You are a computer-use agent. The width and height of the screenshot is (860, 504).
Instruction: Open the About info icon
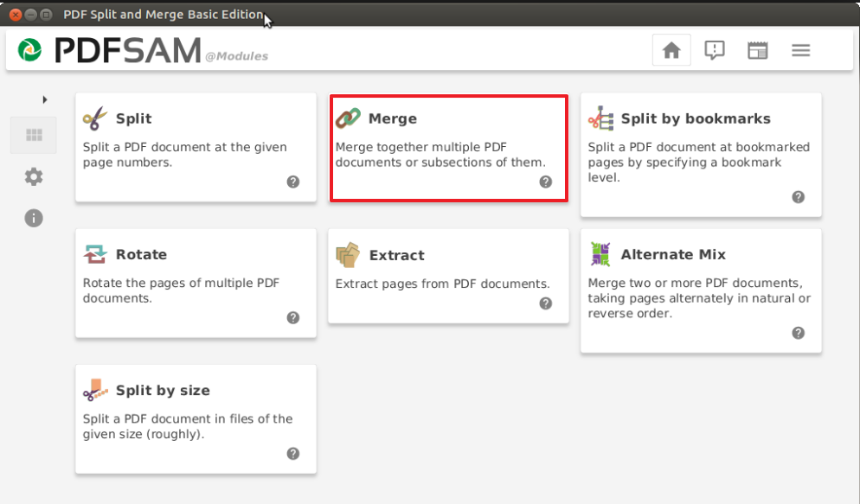(34, 218)
